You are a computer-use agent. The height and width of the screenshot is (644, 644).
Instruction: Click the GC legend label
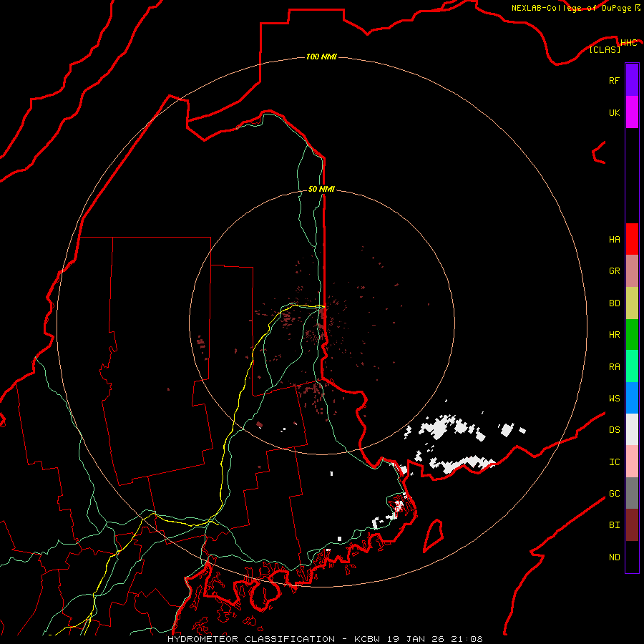click(x=614, y=494)
